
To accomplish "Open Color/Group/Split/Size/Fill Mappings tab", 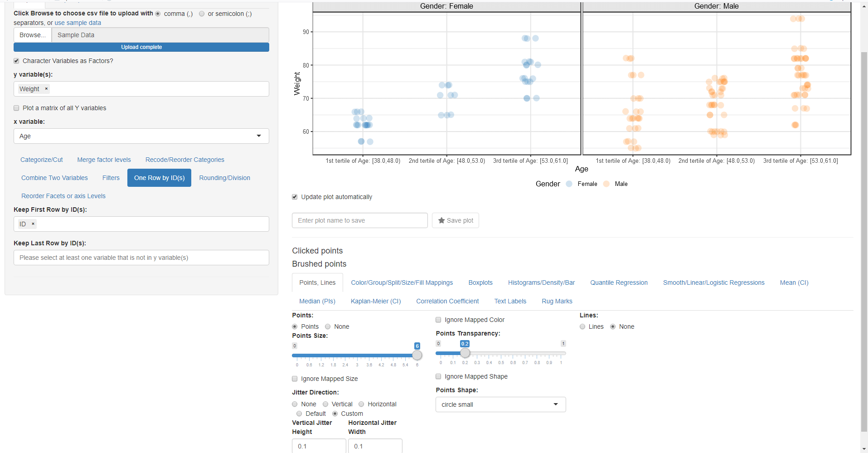I will point(402,283).
